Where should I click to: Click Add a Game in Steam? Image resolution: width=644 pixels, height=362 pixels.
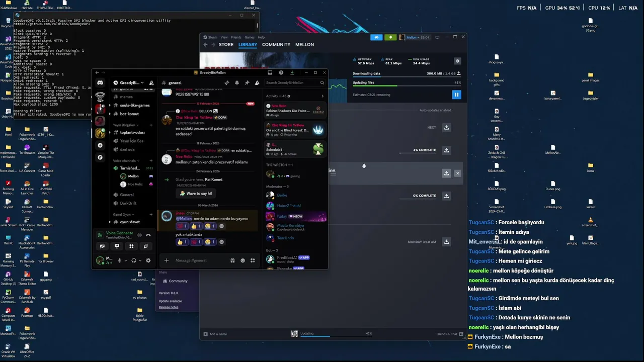coord(215,334)
